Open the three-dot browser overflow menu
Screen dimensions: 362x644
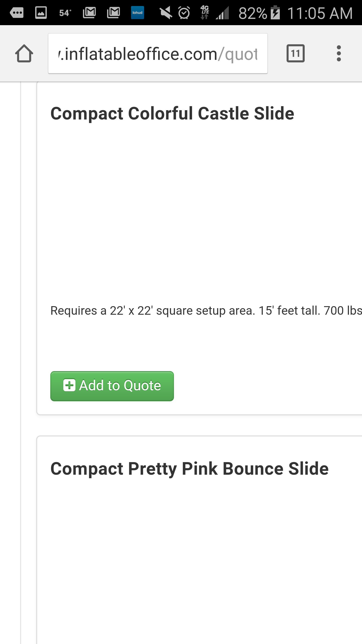(x=339, y=53)
